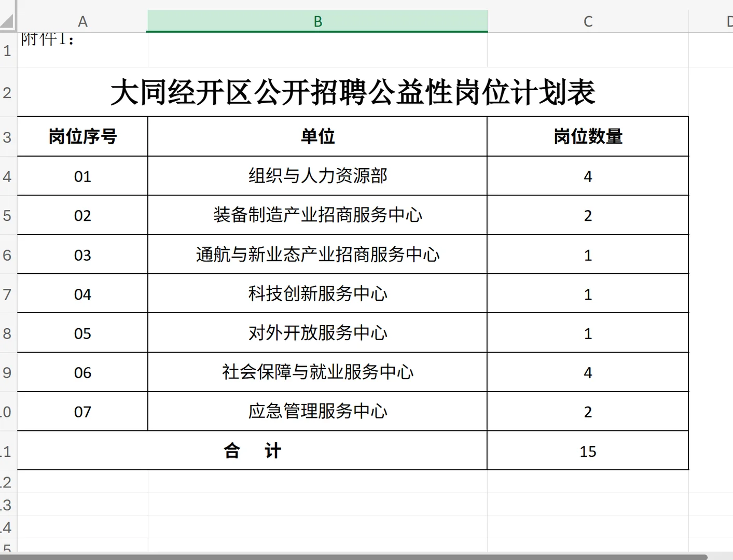Select the cell 装备制造产业招商服务中心
Screen dimensions: 733x560
[x=317, y=215]
